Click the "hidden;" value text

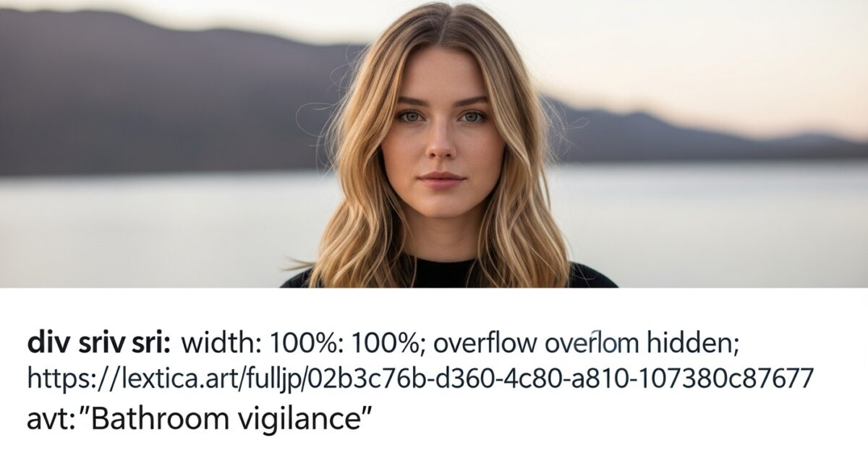[690, 343]
